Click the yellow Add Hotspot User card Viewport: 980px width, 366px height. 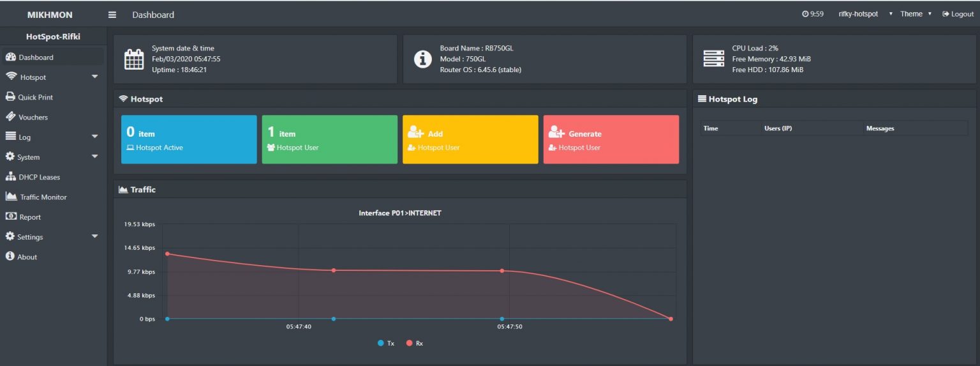point(470,139)
